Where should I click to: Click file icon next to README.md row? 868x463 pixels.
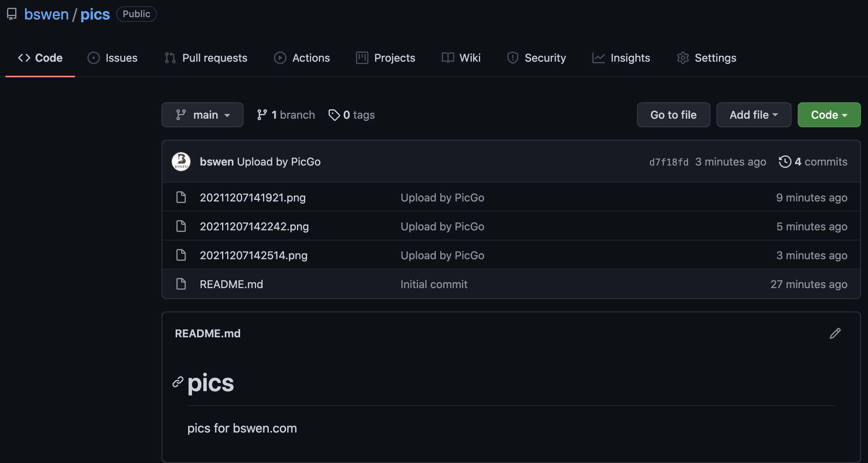pos(181,284)
